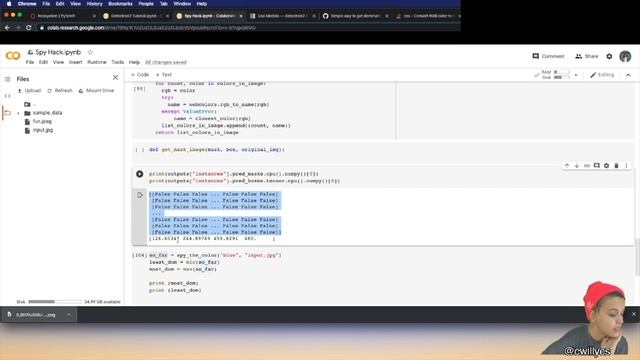Move the selected cell down
The width and height of the screenshot is (640, 360).
tap(577, 166)
